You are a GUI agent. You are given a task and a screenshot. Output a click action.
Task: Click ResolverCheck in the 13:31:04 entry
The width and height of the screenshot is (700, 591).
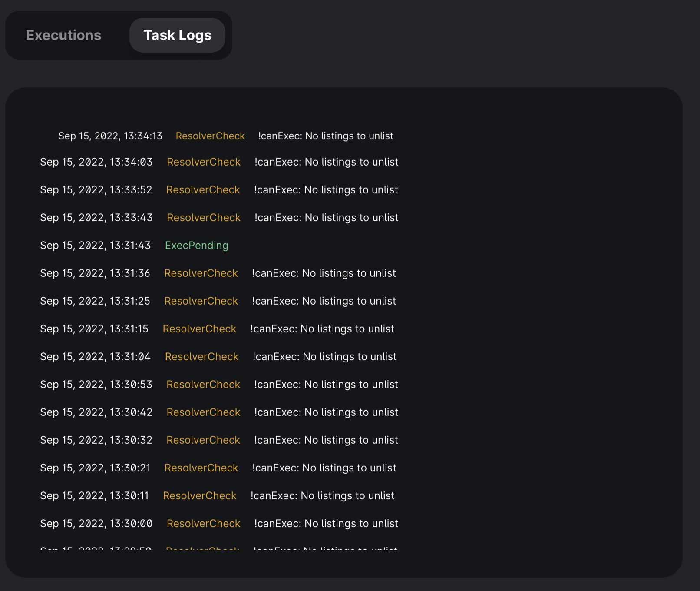pyautogui.click(x=202, y=357)
